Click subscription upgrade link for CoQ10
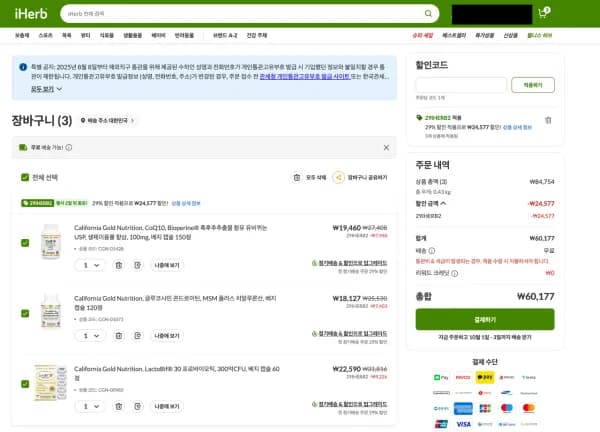 353,263
